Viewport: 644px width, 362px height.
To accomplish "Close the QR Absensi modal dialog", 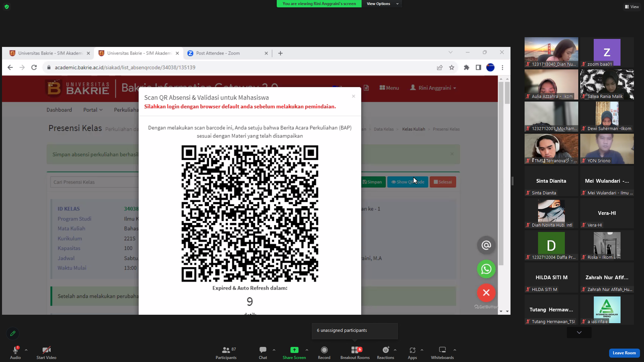I will click(354, 96).
